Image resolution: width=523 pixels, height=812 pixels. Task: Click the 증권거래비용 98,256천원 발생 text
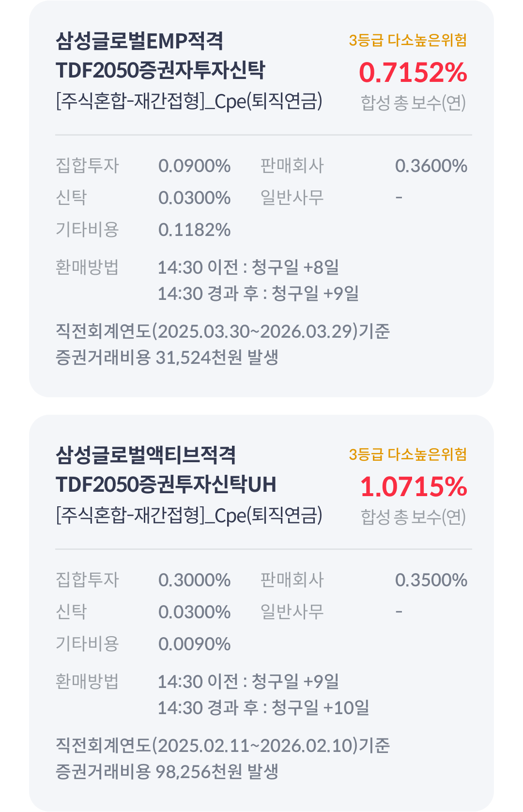[x=167, y=772]
